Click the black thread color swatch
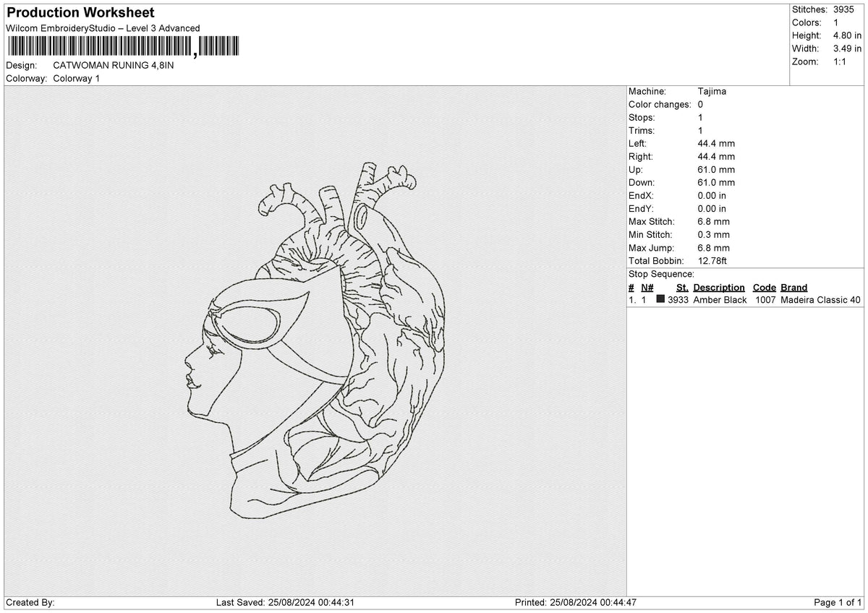Viewport: 868px width, 613px height. [660, 299]
